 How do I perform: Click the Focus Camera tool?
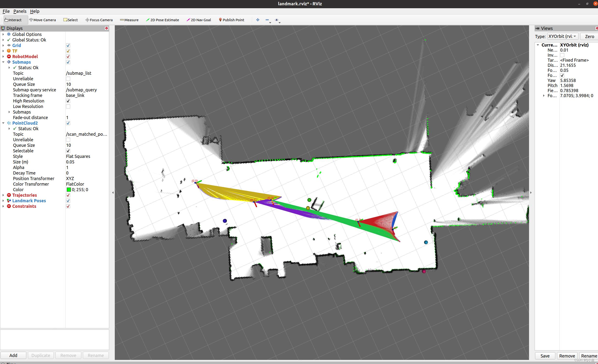99,20
